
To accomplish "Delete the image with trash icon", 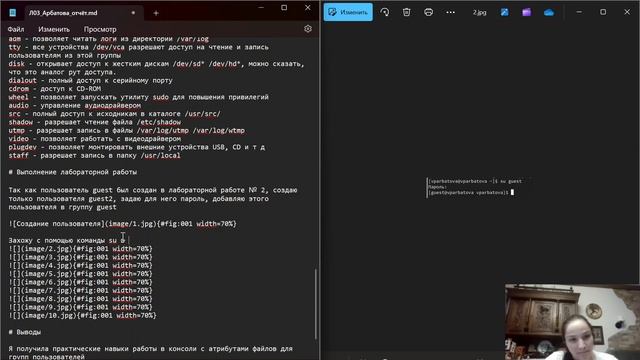I will coord(407,12).
